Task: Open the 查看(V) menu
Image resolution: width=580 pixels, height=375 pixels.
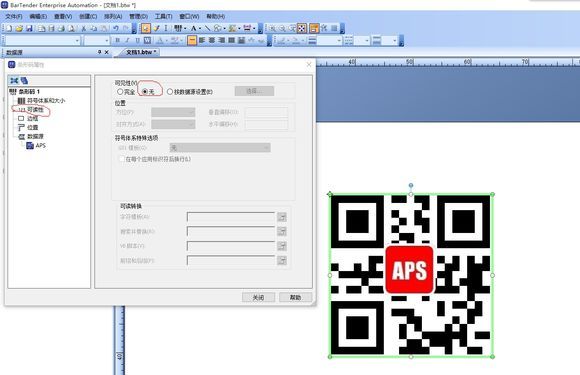Action: tap(63, 16)
